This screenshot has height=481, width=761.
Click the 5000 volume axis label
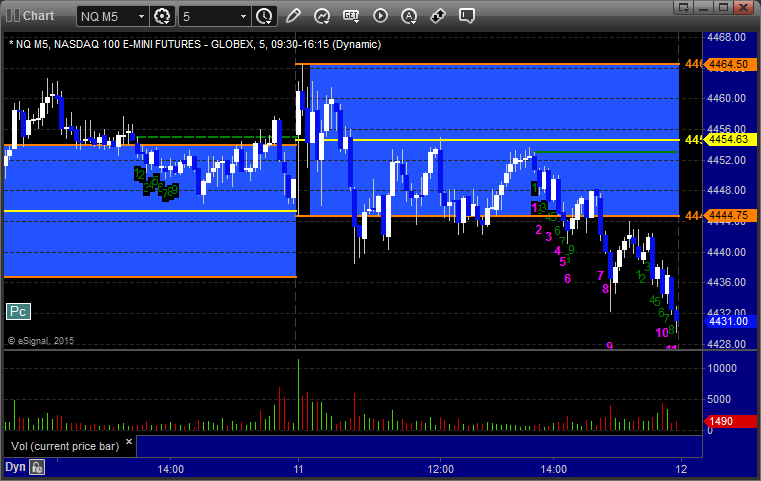click(719, 399)
